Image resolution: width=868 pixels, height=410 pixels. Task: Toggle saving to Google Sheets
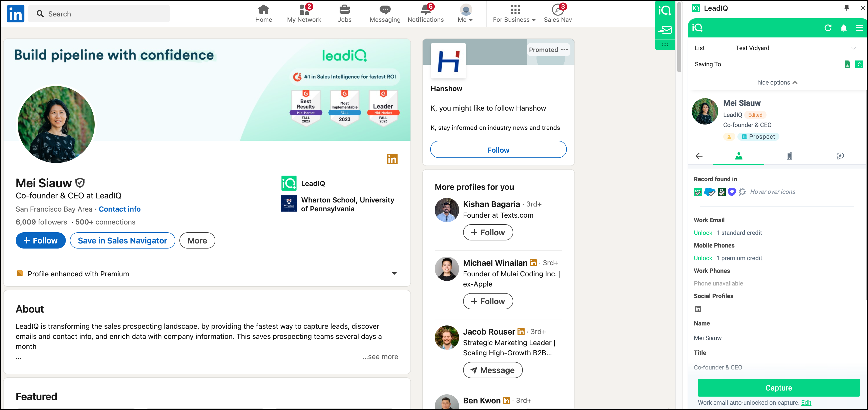click(x=847, y=64)
